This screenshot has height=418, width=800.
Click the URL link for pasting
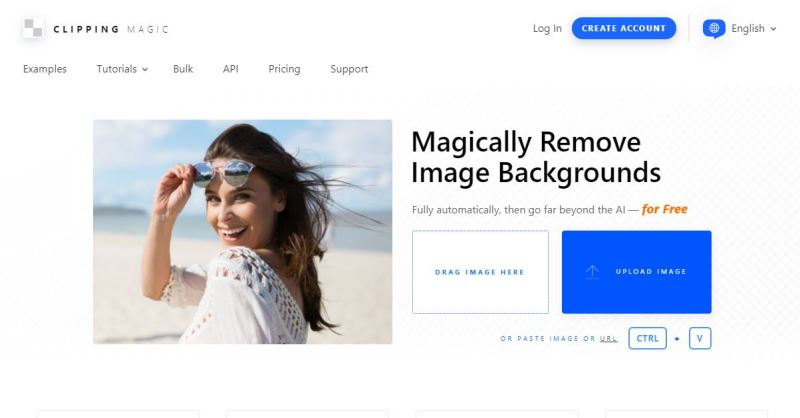tap(608, 338)
